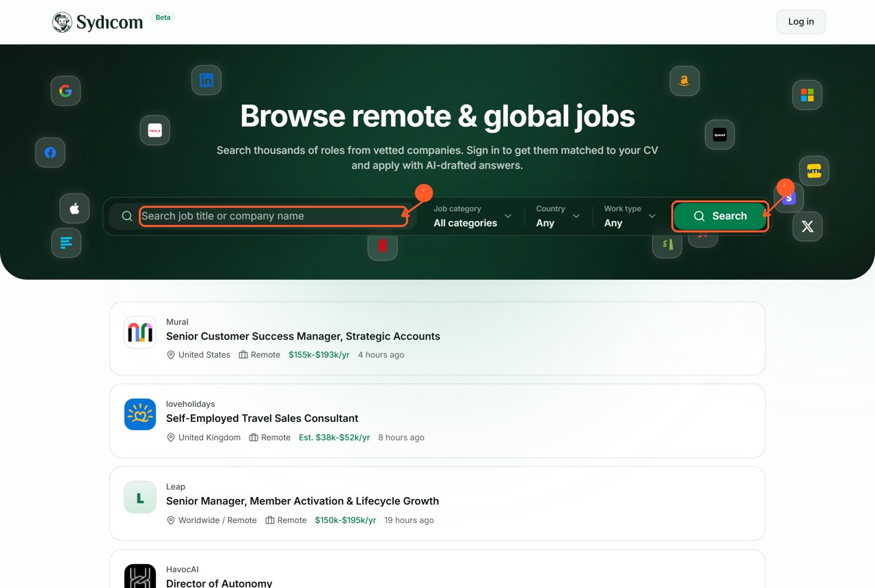The image size is (875, 588).
Task: Click the Apple company icon
Action: click(75, 209)
